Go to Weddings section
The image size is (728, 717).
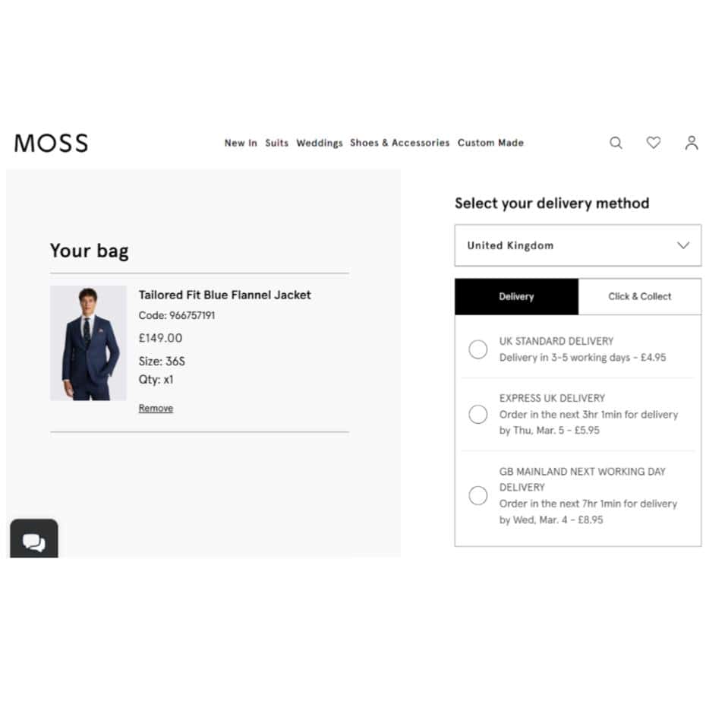tap(320, 143)
